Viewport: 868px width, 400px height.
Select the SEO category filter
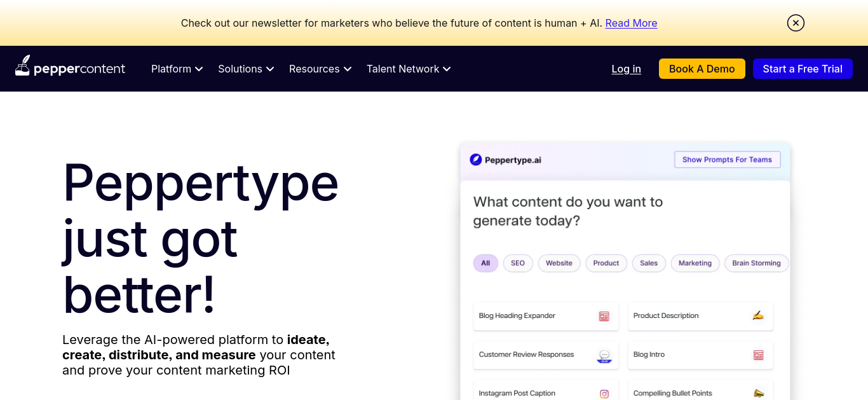click(x=518, y=263)
